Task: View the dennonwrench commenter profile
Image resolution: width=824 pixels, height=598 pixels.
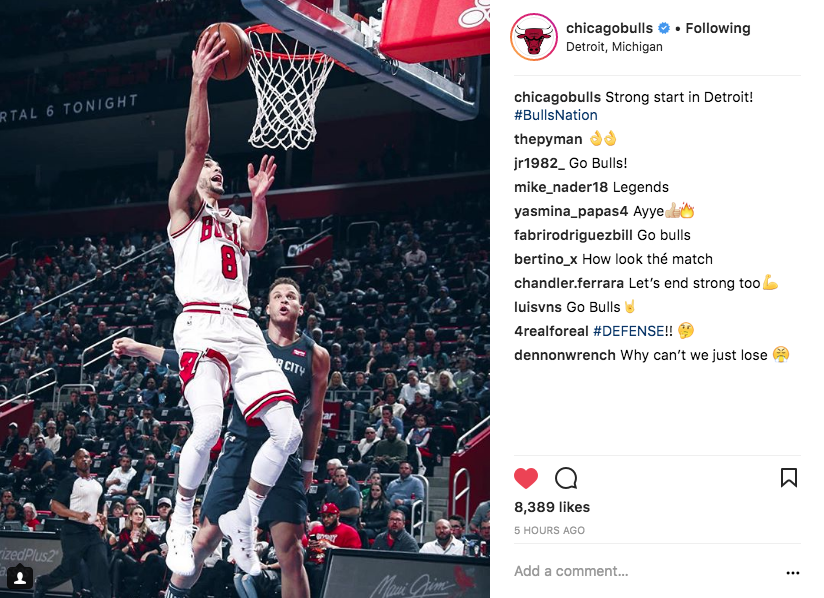Action: [x=564, y=355]
